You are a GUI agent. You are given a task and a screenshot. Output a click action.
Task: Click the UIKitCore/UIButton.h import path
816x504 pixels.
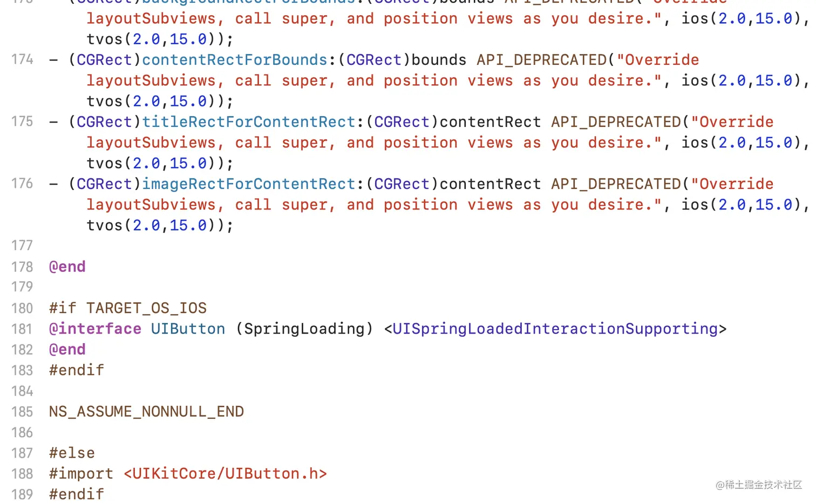(225, 474)
